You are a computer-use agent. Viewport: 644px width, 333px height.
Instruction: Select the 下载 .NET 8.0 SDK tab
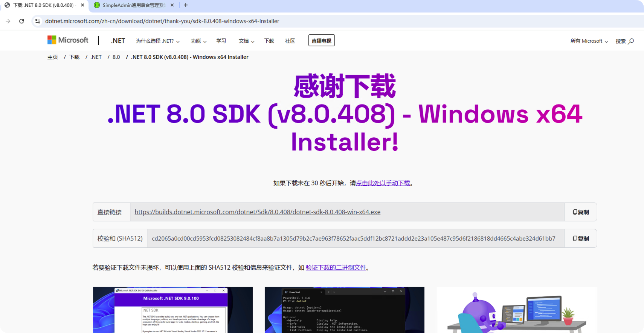[43, 5]
